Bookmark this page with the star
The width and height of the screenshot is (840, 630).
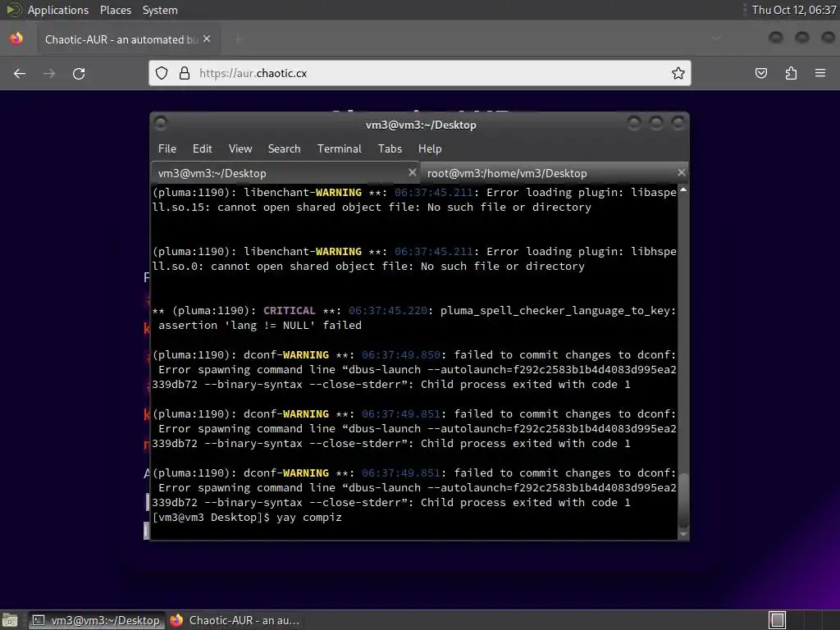click(678, 73)
